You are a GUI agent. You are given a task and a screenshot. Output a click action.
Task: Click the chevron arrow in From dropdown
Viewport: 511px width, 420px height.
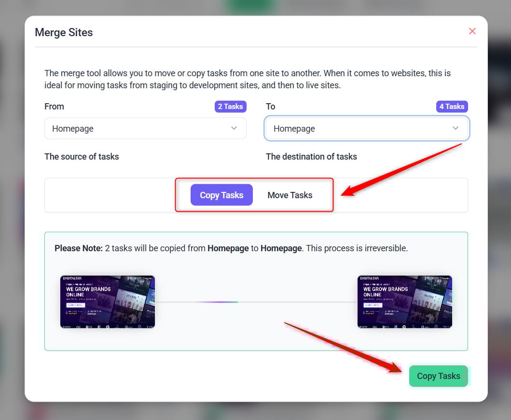234,128
